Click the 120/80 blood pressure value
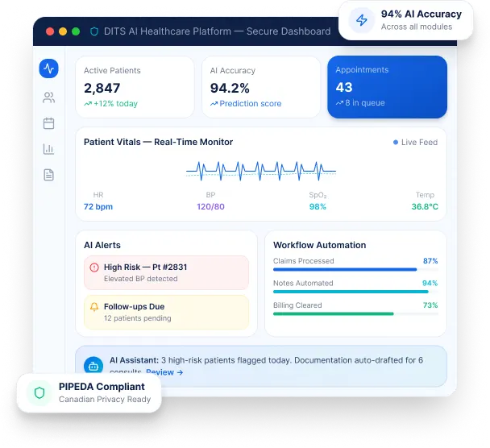The image size is (490, 448). click(x=210, y=206)
